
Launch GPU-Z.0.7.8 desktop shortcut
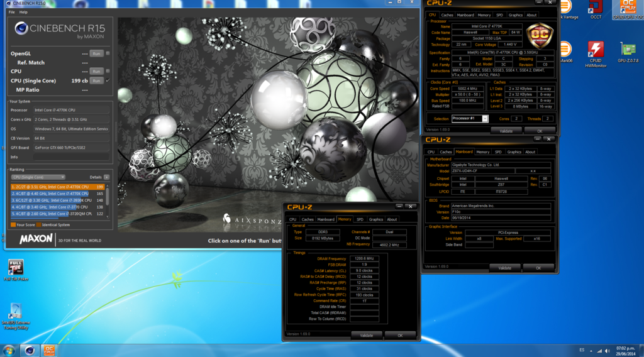pos(628,52)
